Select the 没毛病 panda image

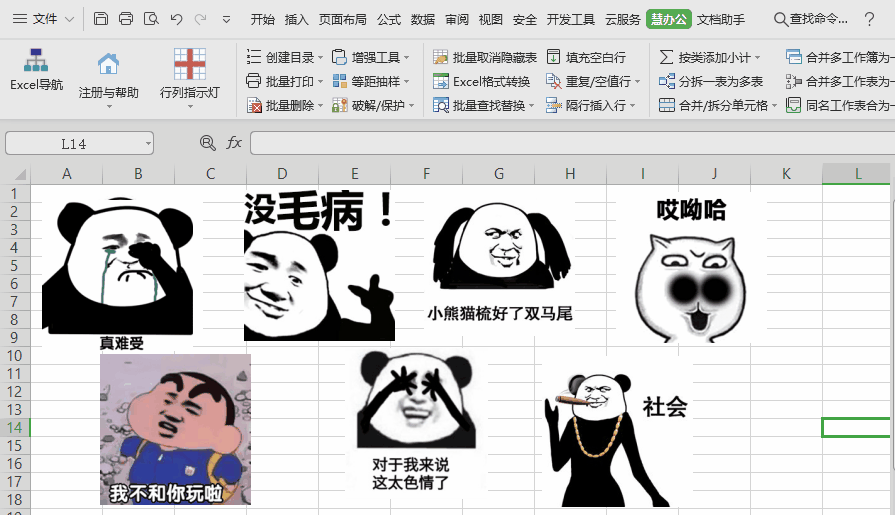coord(319,265)
